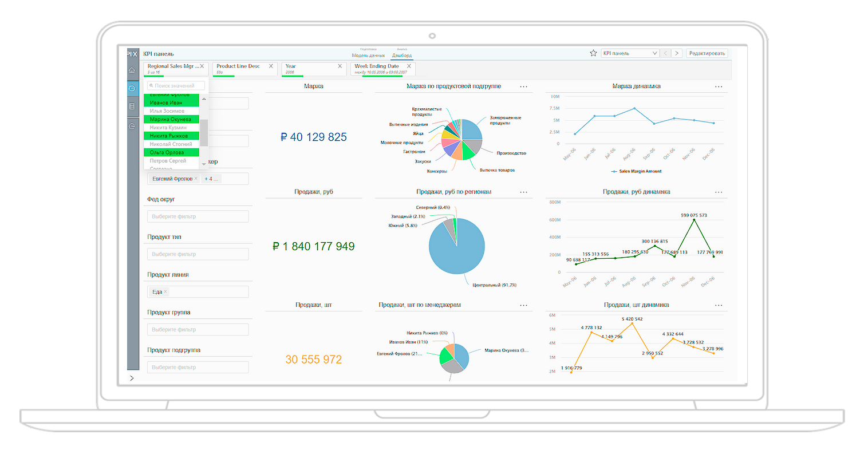
Task: Remove Евгений Фролов tag from manager filter
Action: click(x=196, y=179)
